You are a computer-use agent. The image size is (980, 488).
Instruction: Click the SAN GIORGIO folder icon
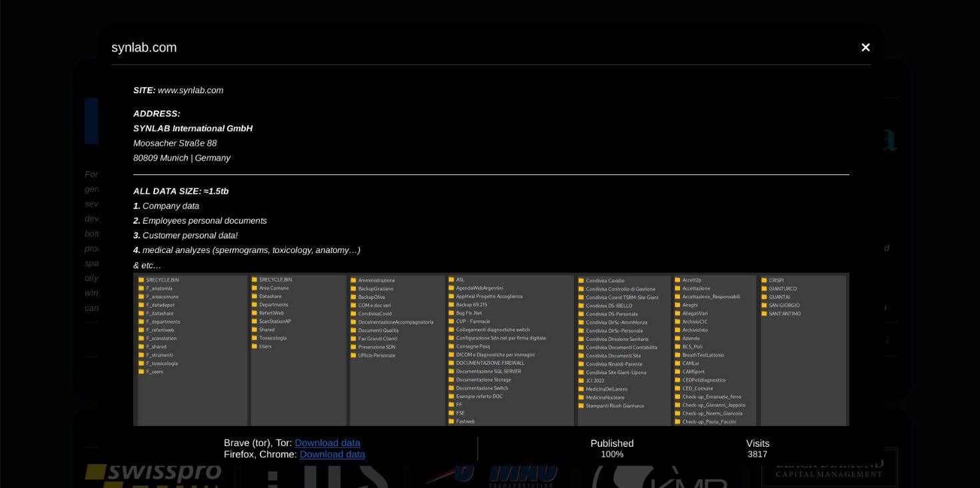click(763, 305)
